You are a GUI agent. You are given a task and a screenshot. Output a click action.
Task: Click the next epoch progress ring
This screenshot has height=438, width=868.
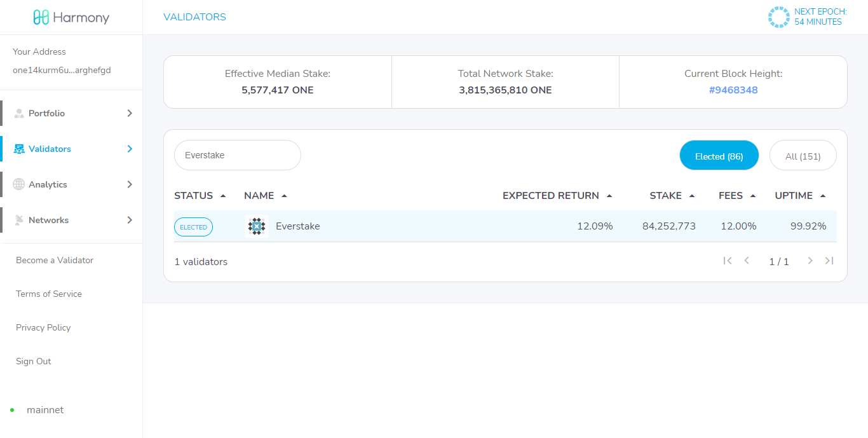point(778,17)
